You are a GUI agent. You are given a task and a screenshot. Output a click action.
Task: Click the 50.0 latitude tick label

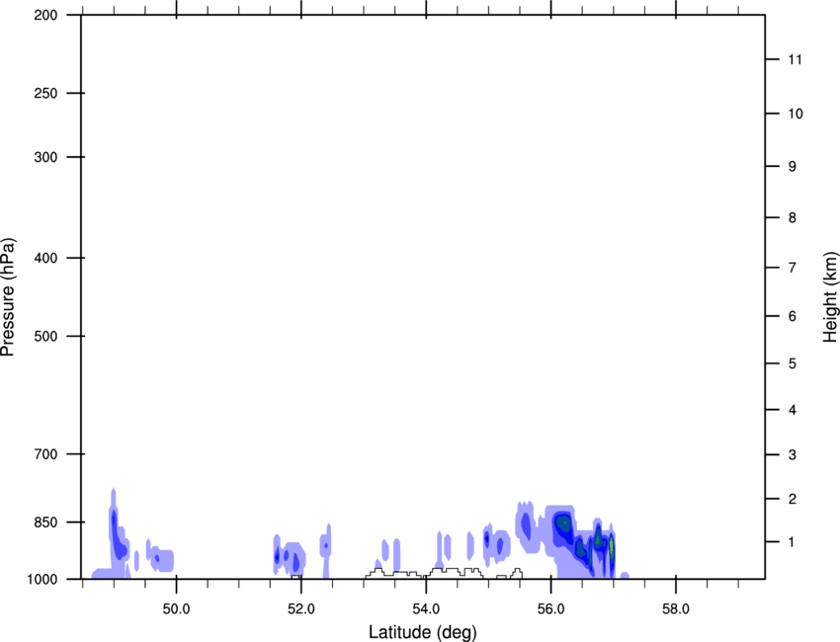(176, 609)
